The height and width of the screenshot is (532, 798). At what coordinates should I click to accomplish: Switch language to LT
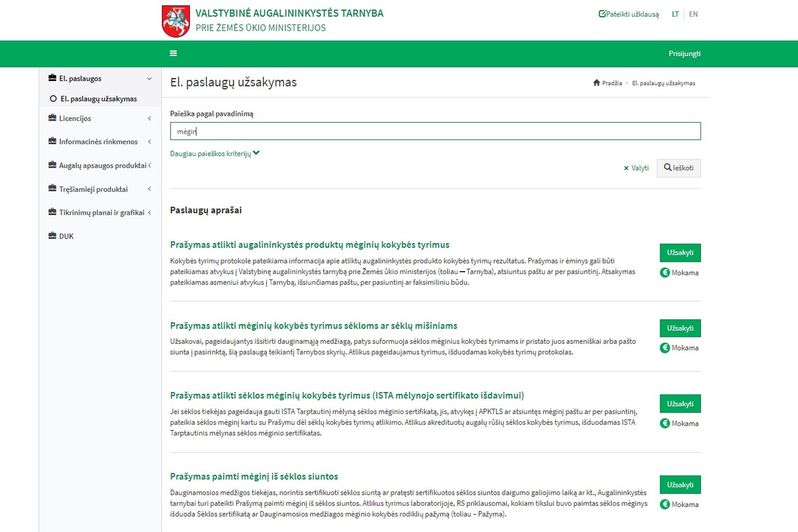(x=675, y=14)
